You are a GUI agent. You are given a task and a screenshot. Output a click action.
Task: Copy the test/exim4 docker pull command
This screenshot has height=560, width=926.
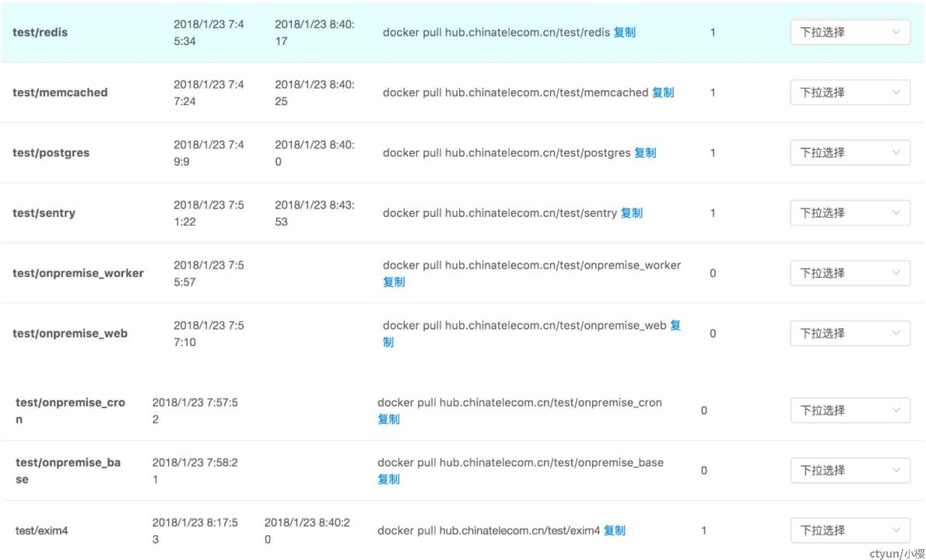coord(614,530)
